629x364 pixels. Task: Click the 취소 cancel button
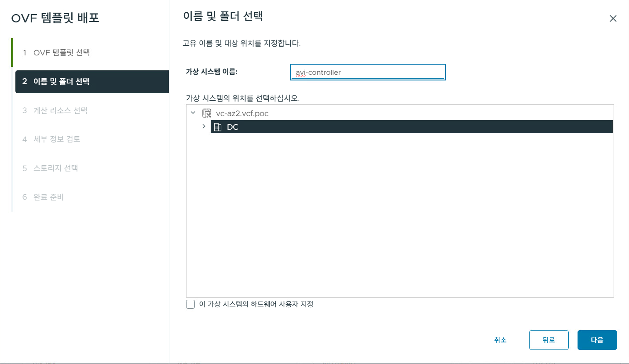coord(501,340)
